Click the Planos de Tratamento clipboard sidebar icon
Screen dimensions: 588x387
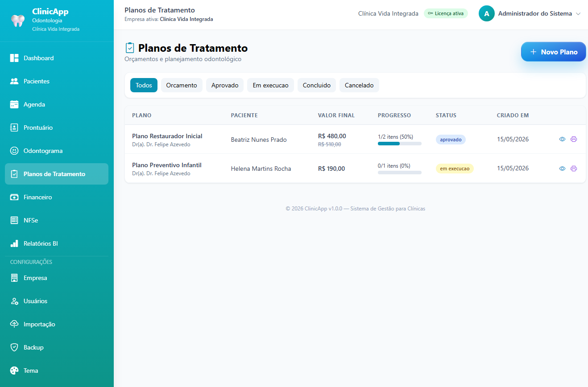[14, 174]
